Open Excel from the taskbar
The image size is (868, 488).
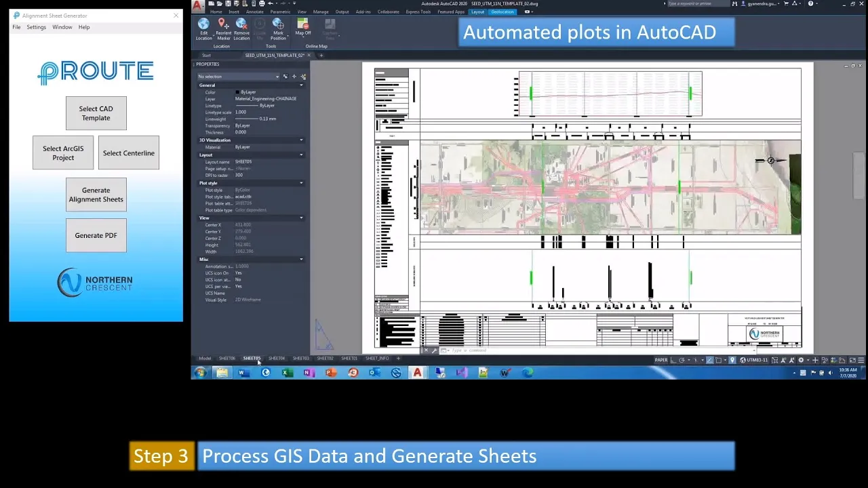coord(287,372)
